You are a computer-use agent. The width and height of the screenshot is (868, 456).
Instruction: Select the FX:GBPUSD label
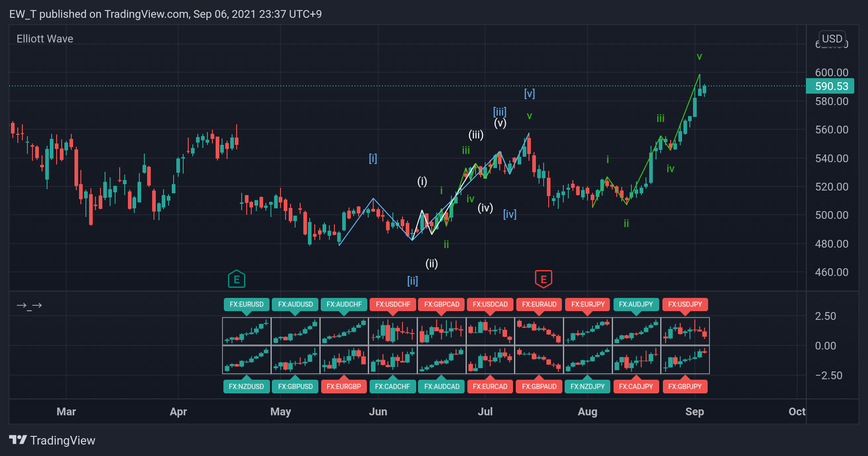tap(295, 387)
